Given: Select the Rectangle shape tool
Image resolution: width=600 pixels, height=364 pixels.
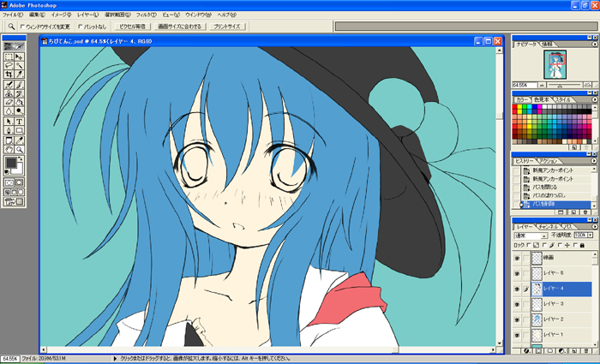Looking at the screenshot, I should 19,130.
